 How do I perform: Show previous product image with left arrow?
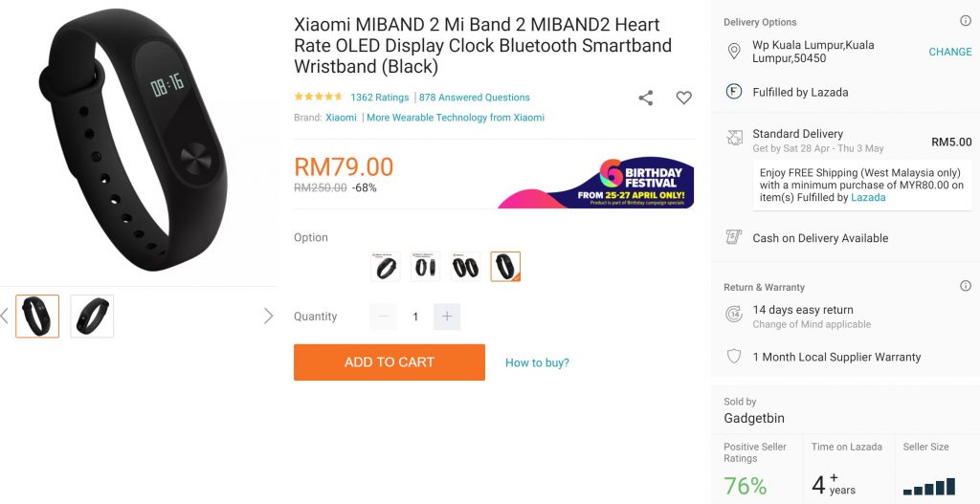[5, 317]
